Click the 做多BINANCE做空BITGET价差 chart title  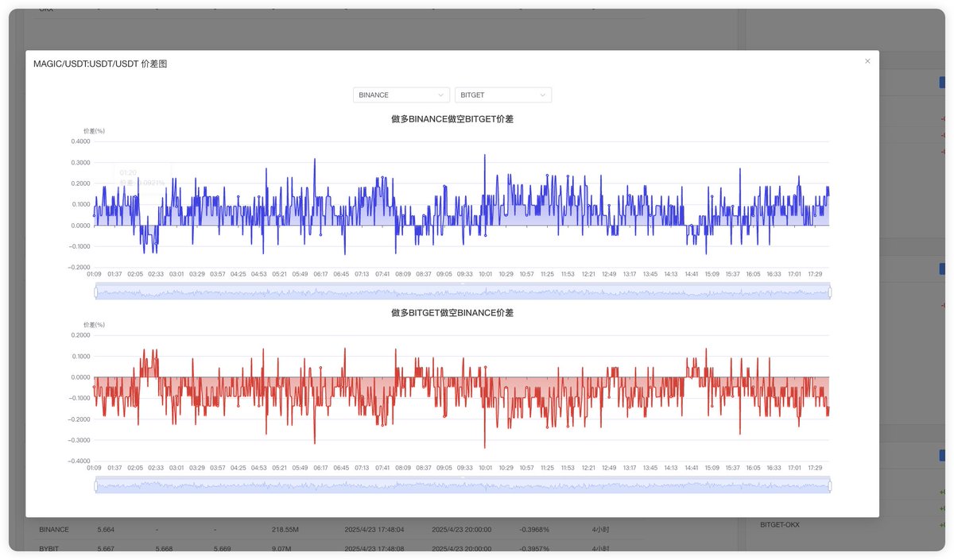pos(452,119)
